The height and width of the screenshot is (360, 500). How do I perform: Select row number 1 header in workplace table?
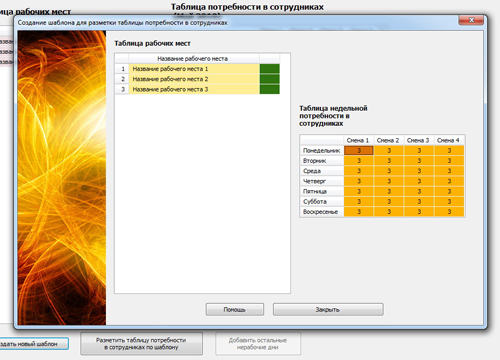(122, 69)
